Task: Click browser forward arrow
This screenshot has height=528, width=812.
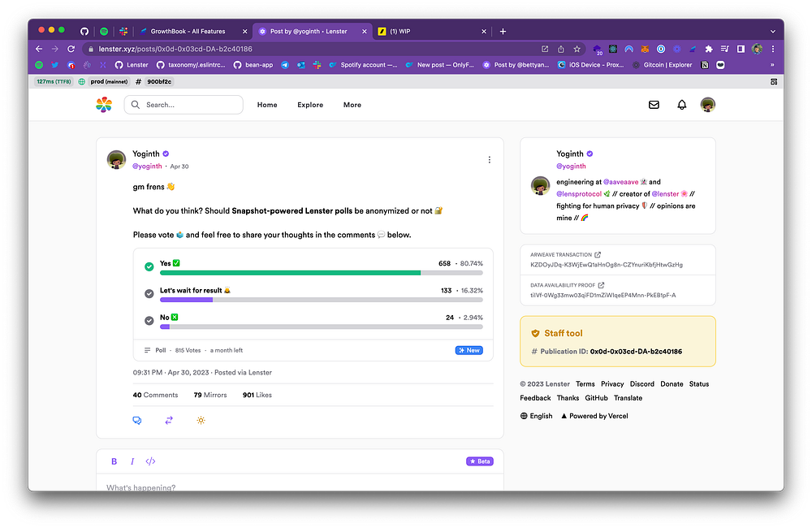Action: pos(55,49)
